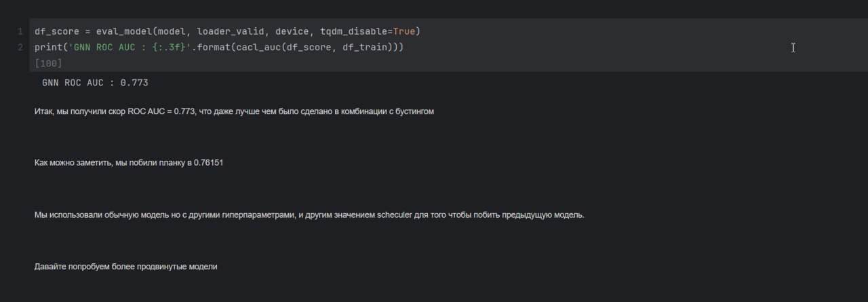Select the output line GNN ROC AUC : 0.773
The height and width of the screenshot is (302, 868).
[x=95, y=83]
